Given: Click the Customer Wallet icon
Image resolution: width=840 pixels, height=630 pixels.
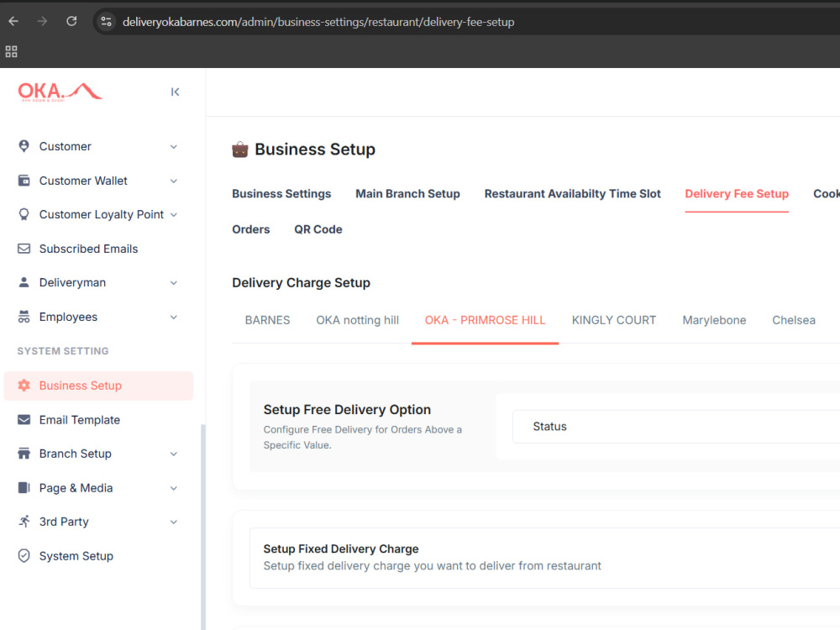Looking at the screenshot, I should click(x=24, y=181).
